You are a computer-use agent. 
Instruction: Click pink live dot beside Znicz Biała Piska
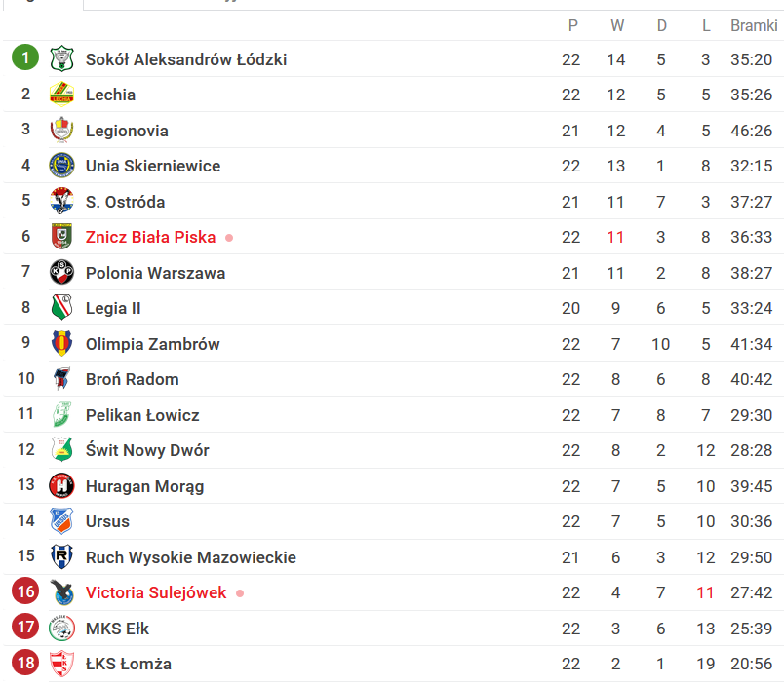(229, 238)
